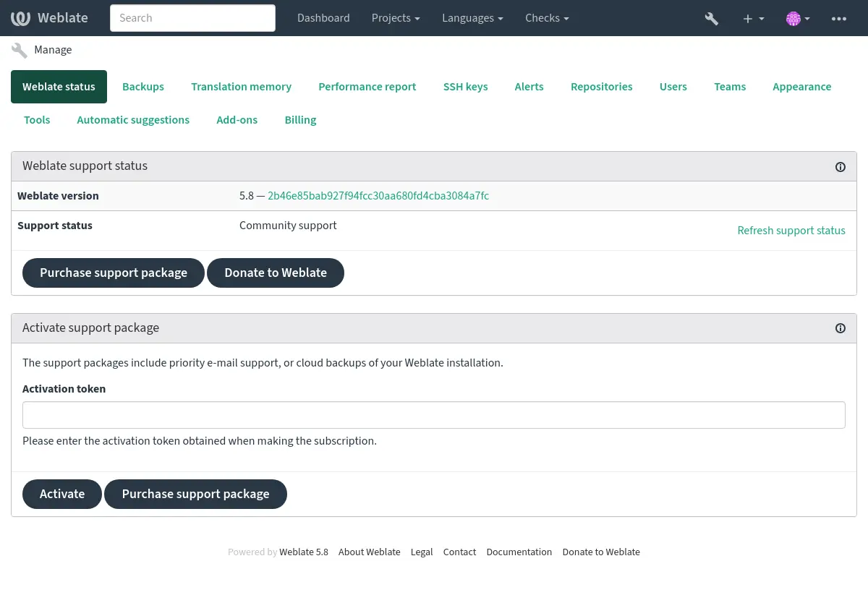Switch to the Tools tab
Viewport: 868px width, 595px height.
[x=37, y=120]
